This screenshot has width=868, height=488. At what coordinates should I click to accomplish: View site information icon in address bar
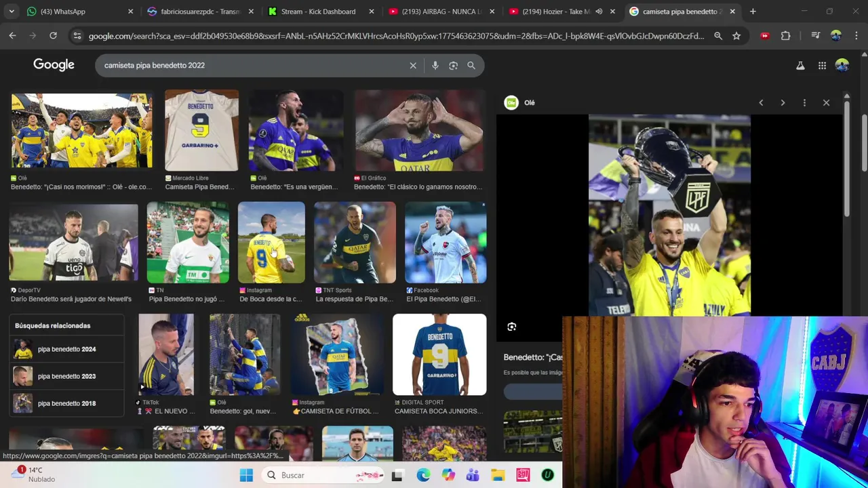click(77, 36)
